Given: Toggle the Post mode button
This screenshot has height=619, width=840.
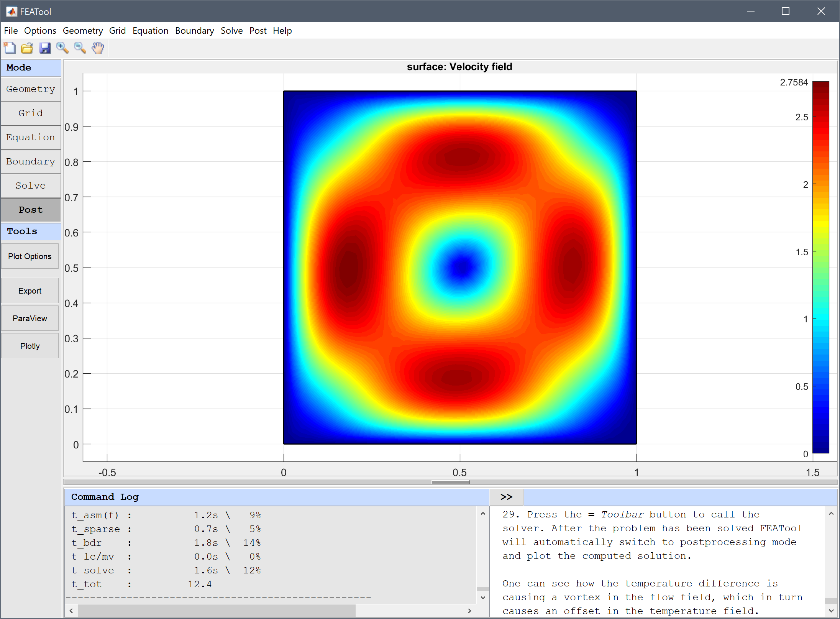Looking at the screenshot, I should pos(31,210).
